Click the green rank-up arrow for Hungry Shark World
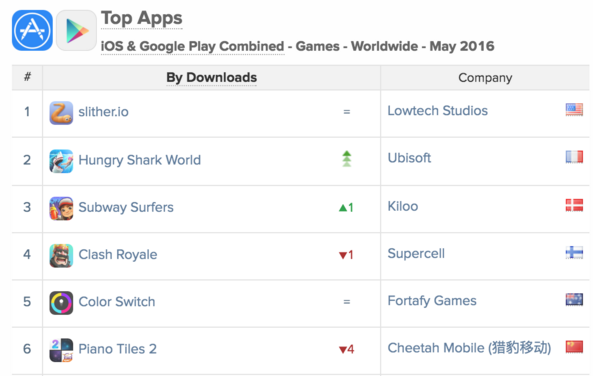The height and width of the screenshot is (376, 593). [x=346, y=159]
